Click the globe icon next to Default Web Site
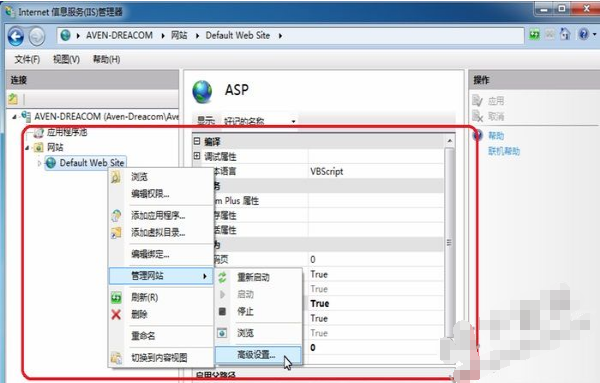Screen dimensions: 600x383 (51, 163)
